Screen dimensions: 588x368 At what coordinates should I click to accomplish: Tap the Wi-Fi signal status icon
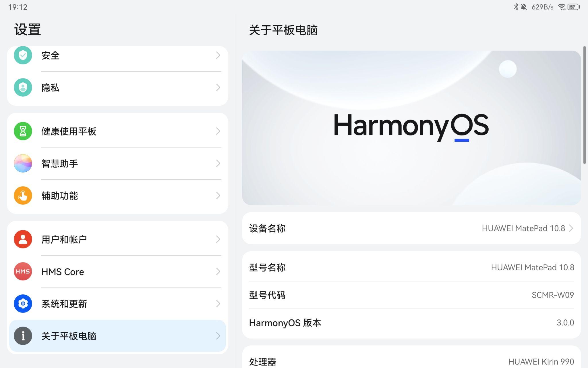point(562,7)
